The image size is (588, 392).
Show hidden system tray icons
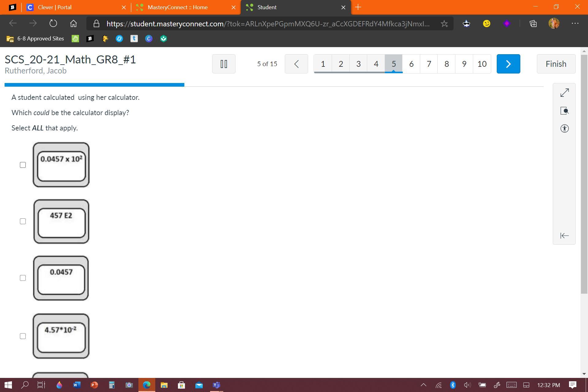pos(424,385)
